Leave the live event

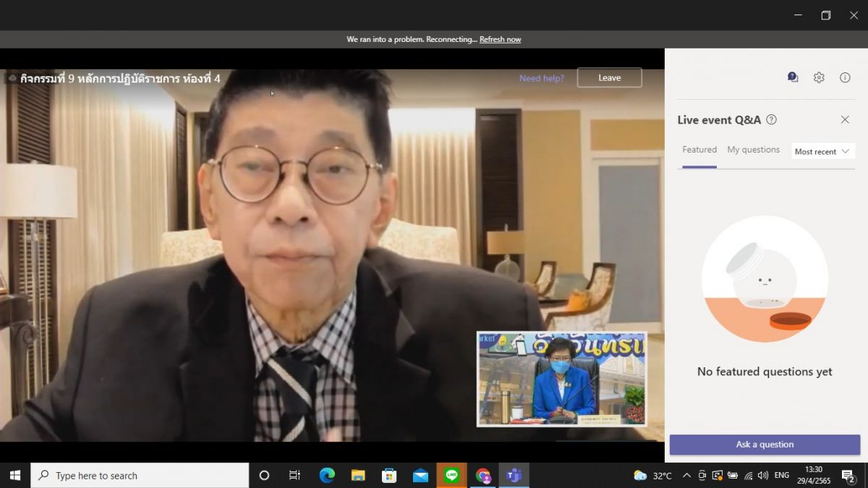(x=609, y=78)
